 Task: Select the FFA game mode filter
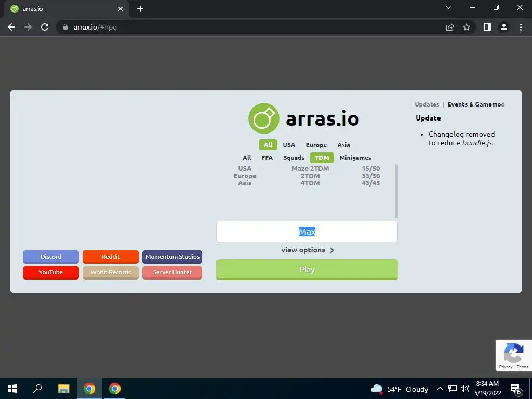[x=267, y=158]
